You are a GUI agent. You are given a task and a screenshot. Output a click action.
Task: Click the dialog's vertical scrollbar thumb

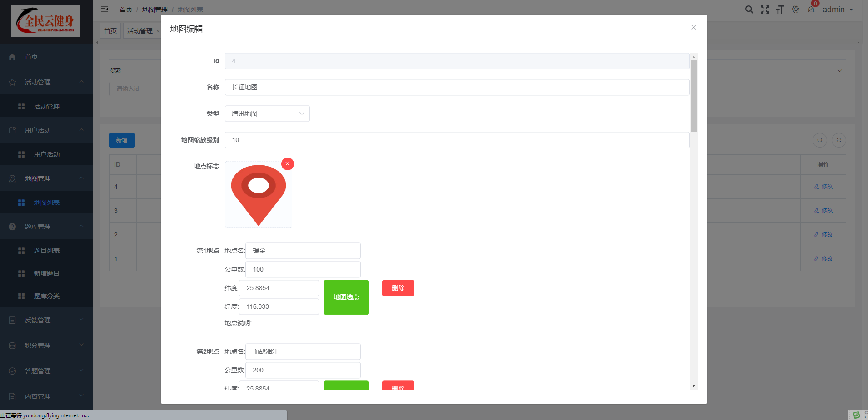pos(693,95)
